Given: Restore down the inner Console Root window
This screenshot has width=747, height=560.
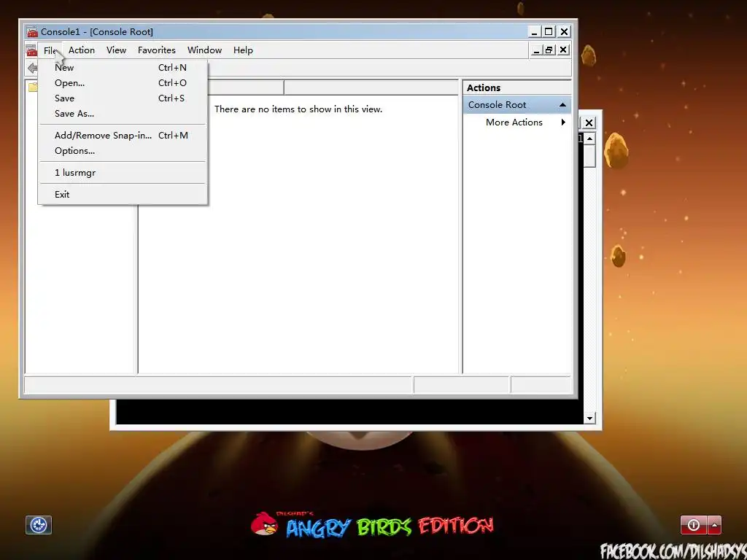Looking at the screenshot, I should click(549, 50).
